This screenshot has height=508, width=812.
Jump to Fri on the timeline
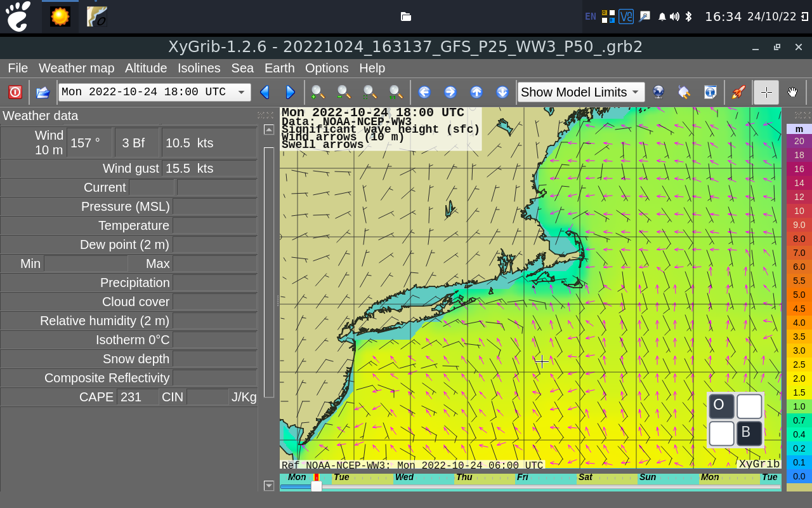click(523, 477)
